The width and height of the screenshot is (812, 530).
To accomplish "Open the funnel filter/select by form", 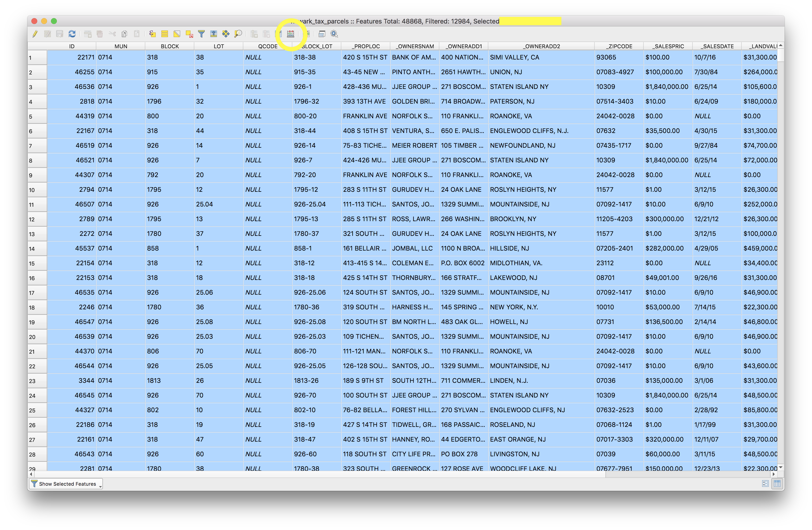I will coord(201,34).
